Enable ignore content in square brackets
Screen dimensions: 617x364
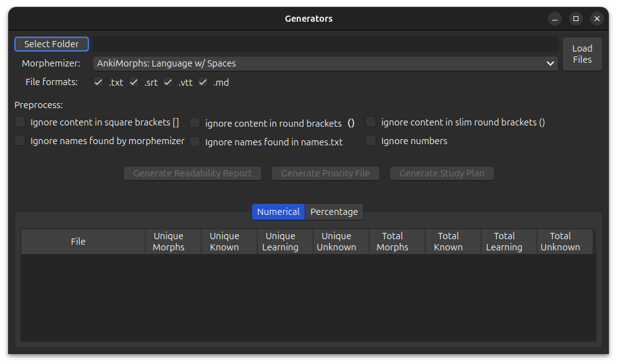click(21, 122)
